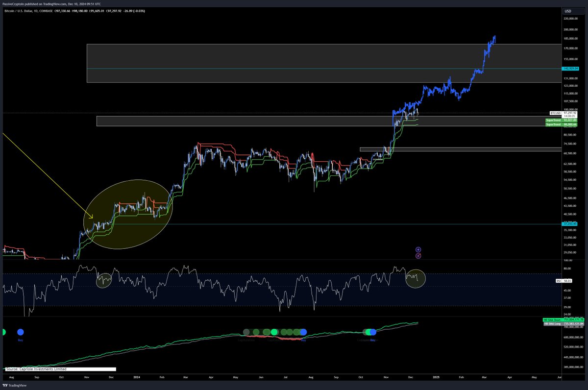Click the BTCUSD price label tag
Screen dimensions: 588x390
point(555,113)
